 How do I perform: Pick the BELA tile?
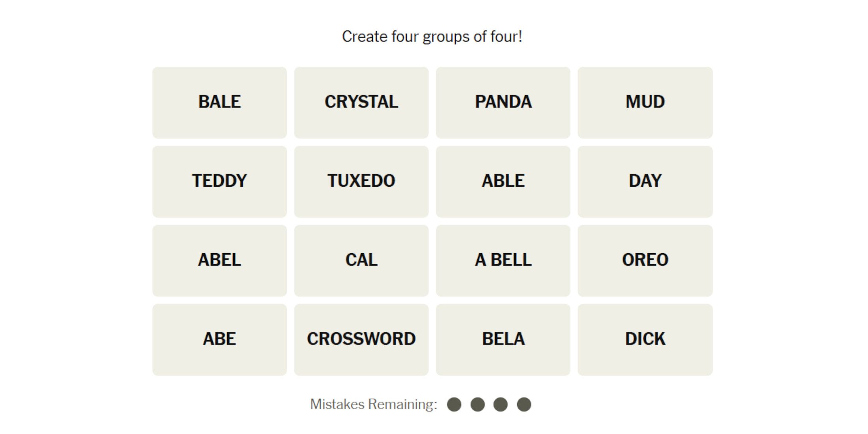pos(503,339)
